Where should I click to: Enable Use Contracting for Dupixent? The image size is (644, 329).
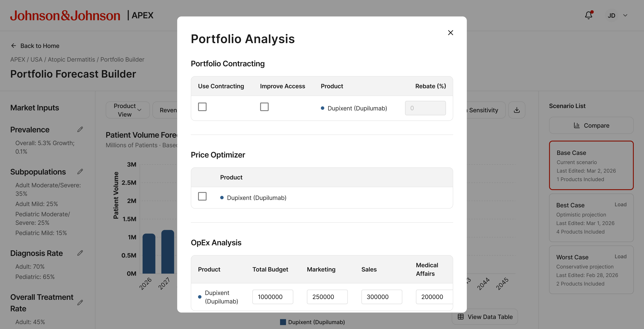[202, 107]
